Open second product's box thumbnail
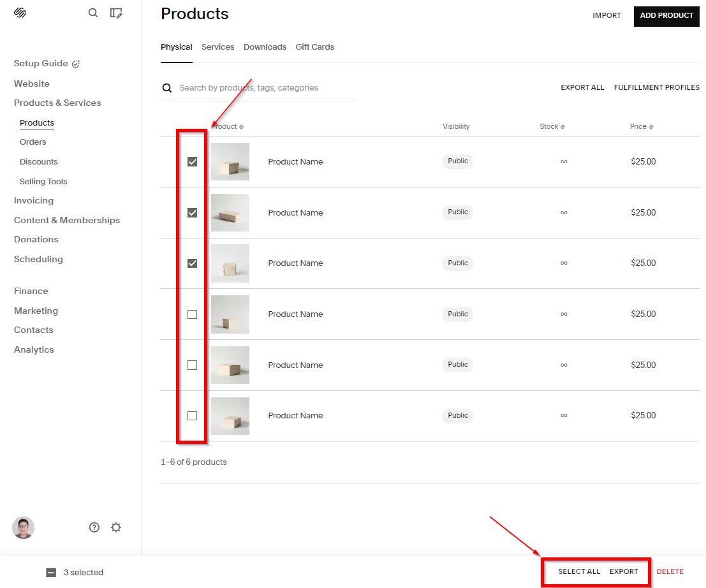Viewport: 706px width, 588px height. 230,212
